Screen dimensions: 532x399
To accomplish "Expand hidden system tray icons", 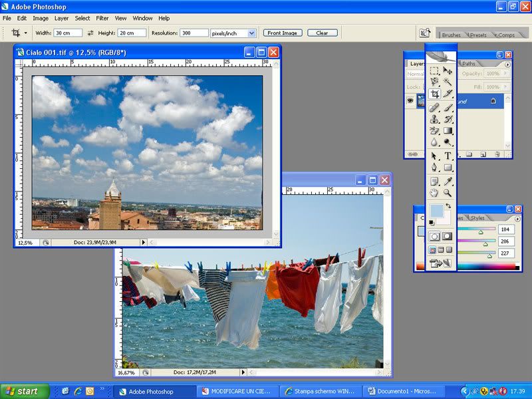I will coord(464,391).
